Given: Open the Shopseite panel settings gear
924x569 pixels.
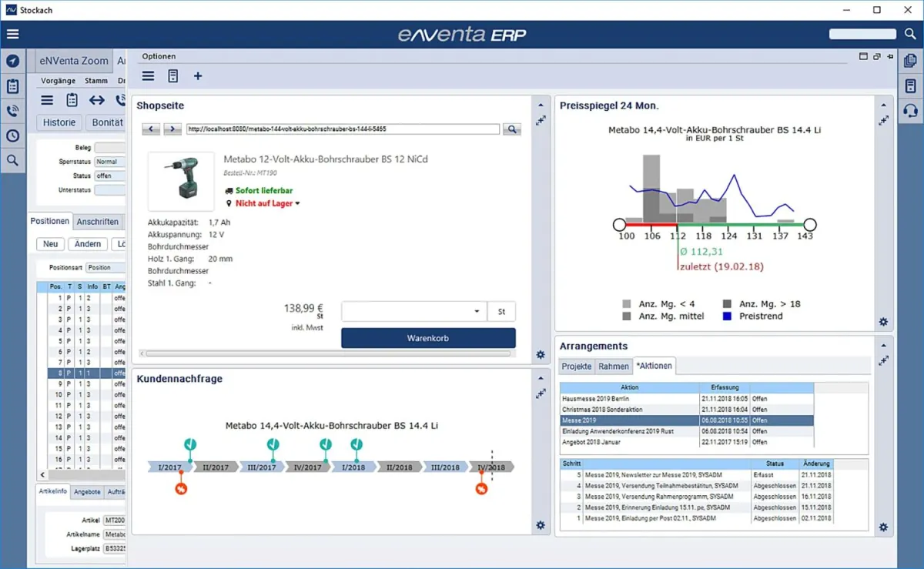Looking at the screenshot, I should (541, 355).
